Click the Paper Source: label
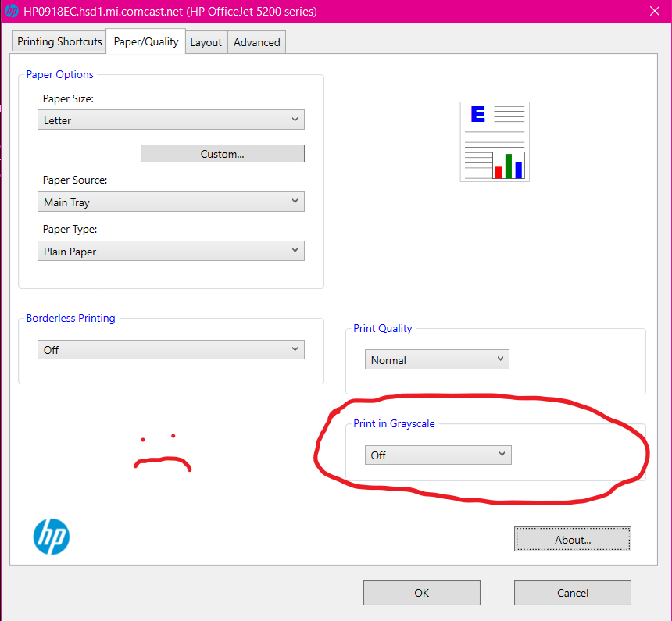 [75, 180]
